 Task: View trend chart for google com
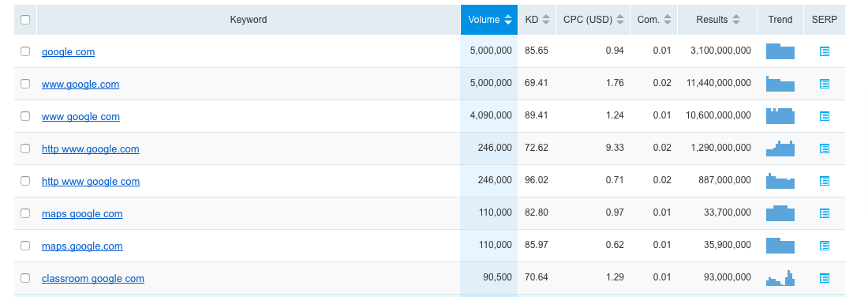780,51
